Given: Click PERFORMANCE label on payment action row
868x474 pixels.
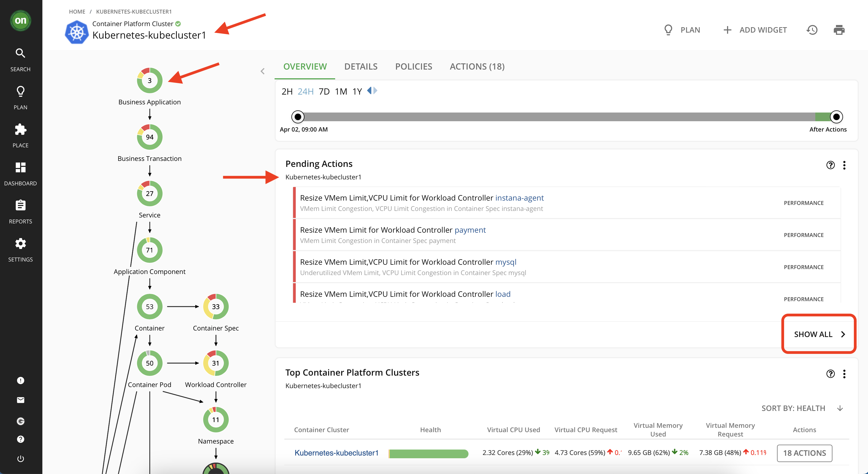Looking at the screenshot, I should pos(803,235).
